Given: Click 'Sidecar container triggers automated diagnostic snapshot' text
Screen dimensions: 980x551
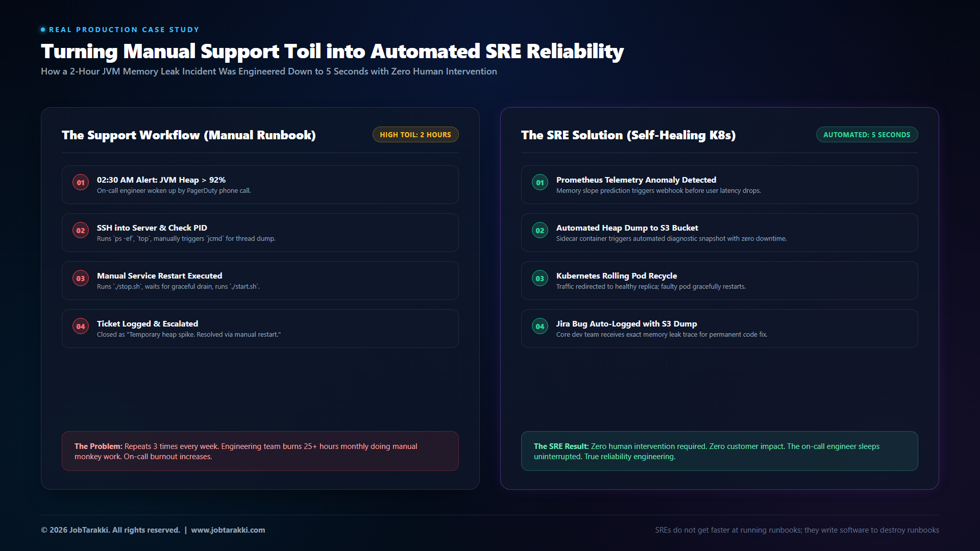Looking at the screenshot, I should 672,239.
